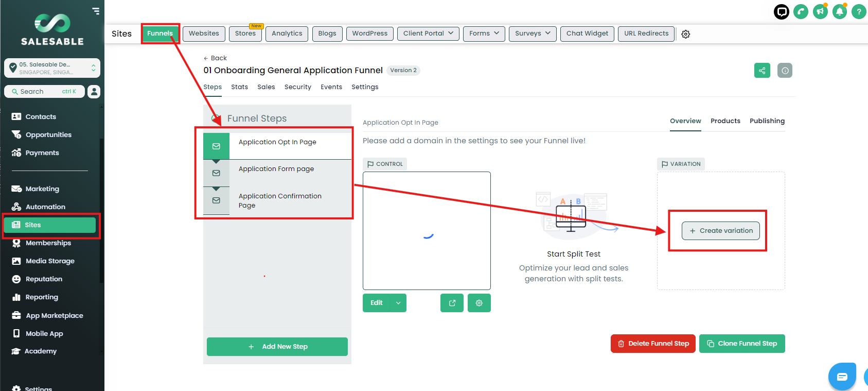Click the help question mark icon

(x=859, y=11)
